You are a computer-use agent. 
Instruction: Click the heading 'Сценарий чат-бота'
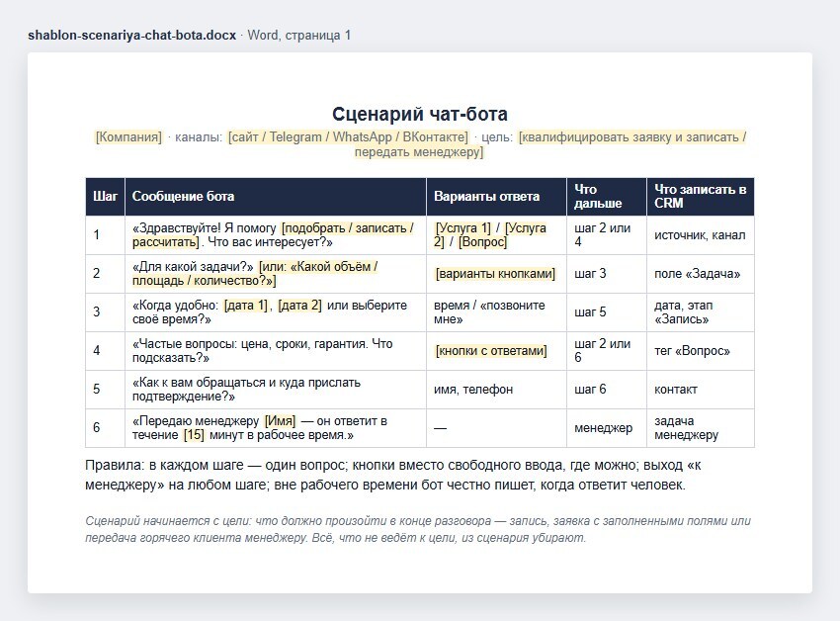419,115
